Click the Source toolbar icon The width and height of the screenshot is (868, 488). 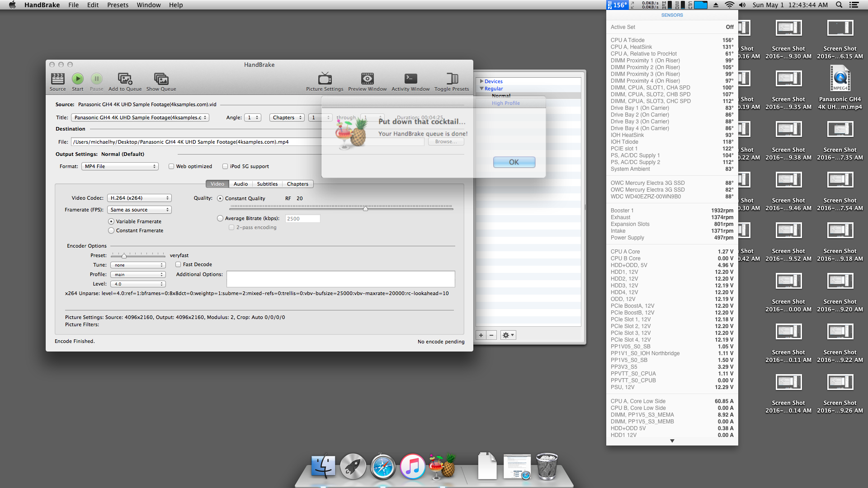58,82
